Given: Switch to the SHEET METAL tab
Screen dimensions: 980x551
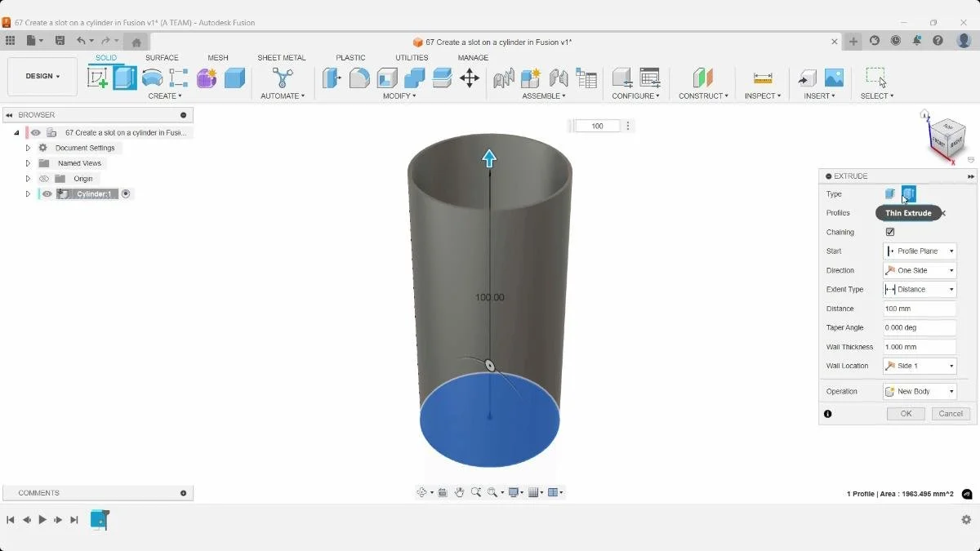Looking at the screenshot, I should (282, 58).
